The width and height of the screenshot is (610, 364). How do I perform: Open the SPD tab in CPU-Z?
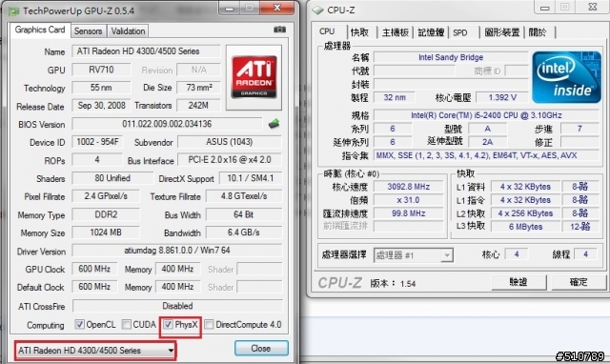[x=460, y=32]
